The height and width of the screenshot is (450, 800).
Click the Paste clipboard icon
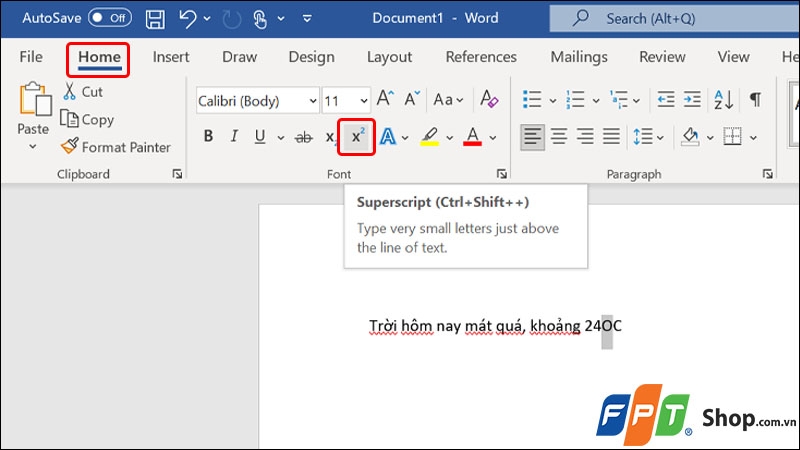(35, 99)
